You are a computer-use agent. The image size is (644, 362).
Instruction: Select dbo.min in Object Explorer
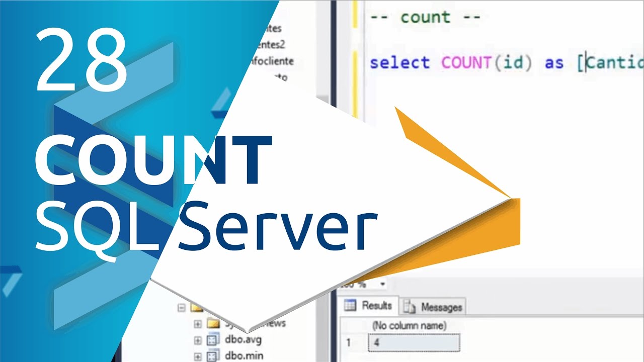(x=244, y=356)
